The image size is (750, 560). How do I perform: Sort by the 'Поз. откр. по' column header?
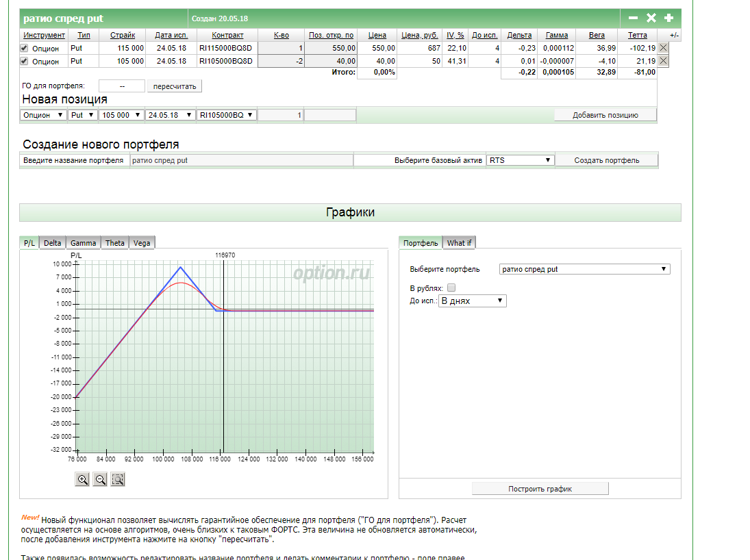tap(331, 35)
